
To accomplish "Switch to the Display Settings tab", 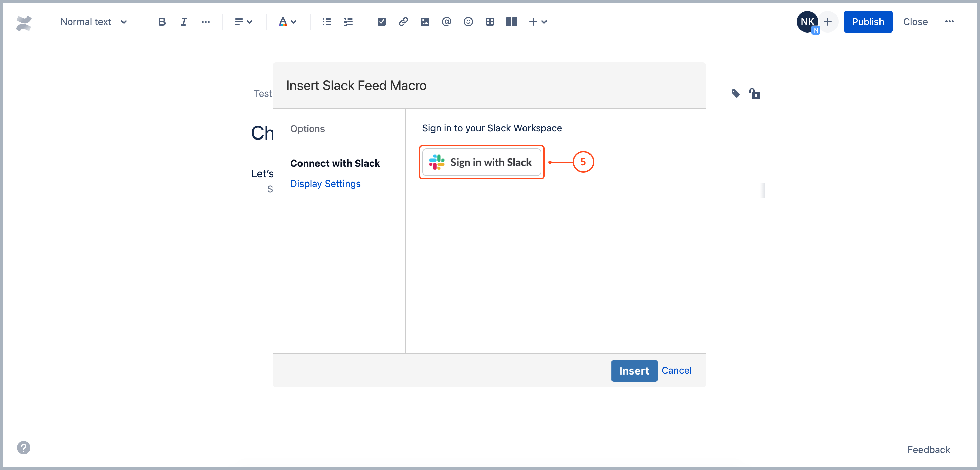I will [325, 184].
